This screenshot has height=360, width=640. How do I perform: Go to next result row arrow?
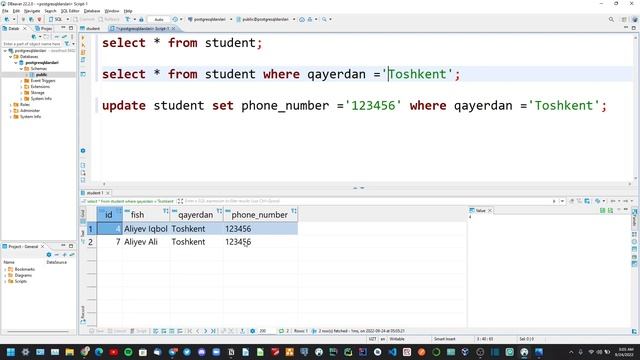tap(205, 331)
